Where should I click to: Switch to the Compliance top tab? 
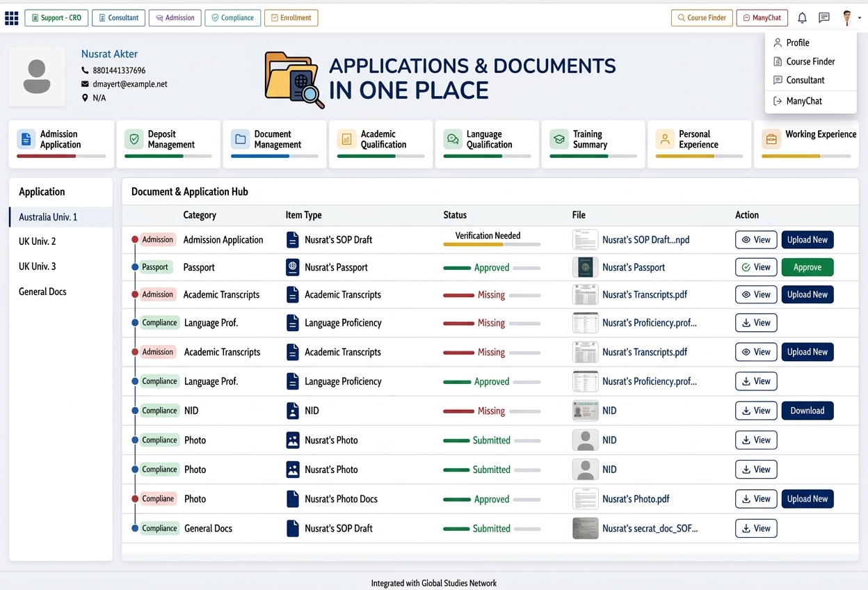[233, 18]
